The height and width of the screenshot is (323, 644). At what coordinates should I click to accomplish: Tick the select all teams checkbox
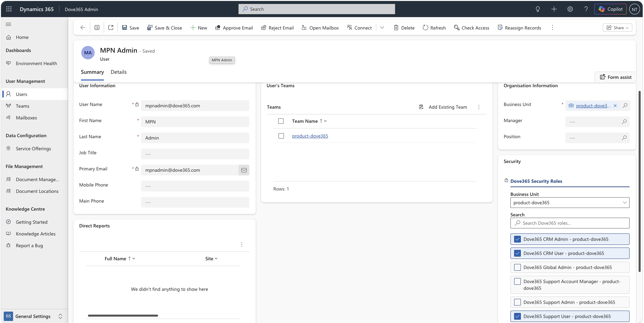pos(281,121)
